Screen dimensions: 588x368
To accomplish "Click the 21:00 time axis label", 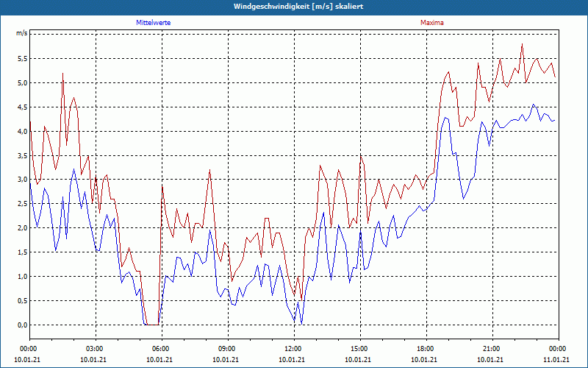I will [x=492, y=349].
